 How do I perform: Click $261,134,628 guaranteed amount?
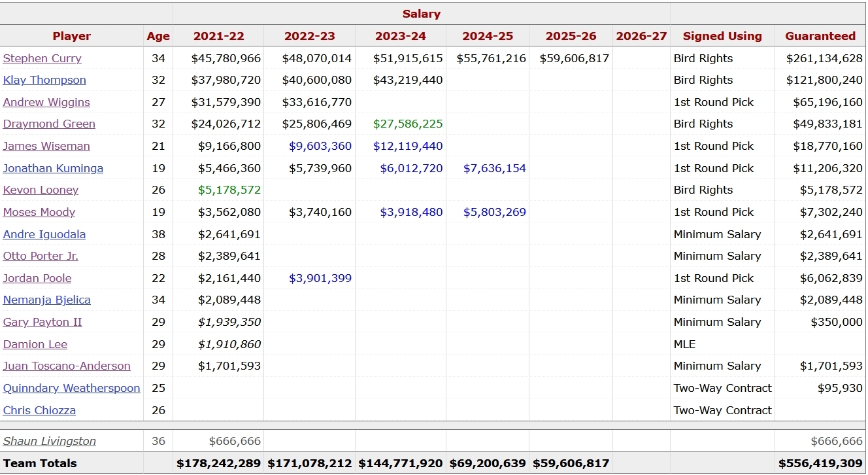tap(824, 58)
